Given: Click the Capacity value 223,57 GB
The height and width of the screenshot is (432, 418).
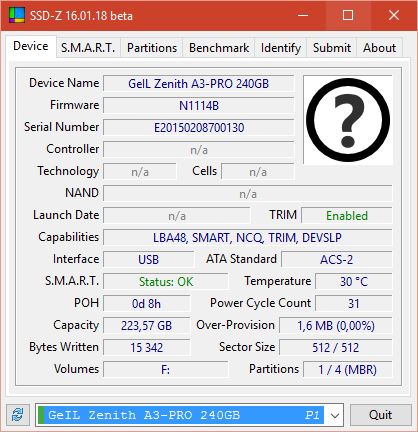Looking at the screenshot, I should coord(146,326).
